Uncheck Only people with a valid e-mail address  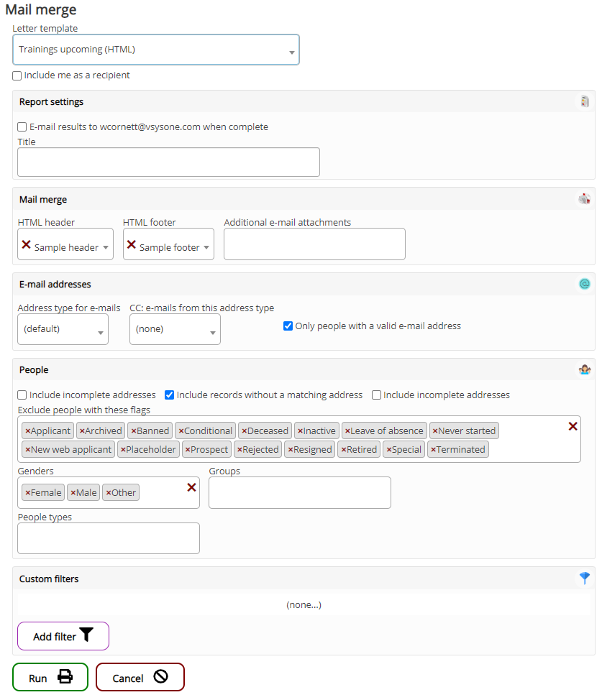coord(288,326)
